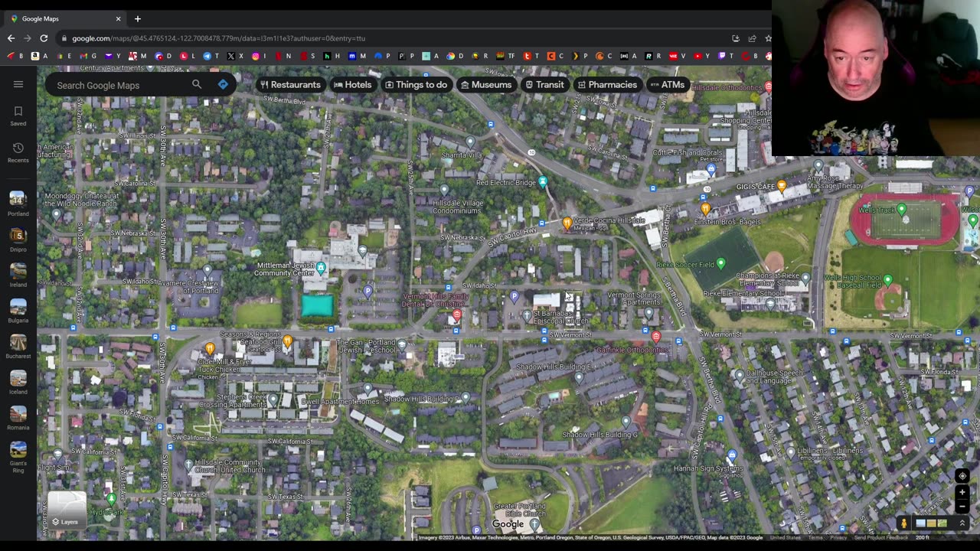Click the United States footer link

[x=785, y=537]
